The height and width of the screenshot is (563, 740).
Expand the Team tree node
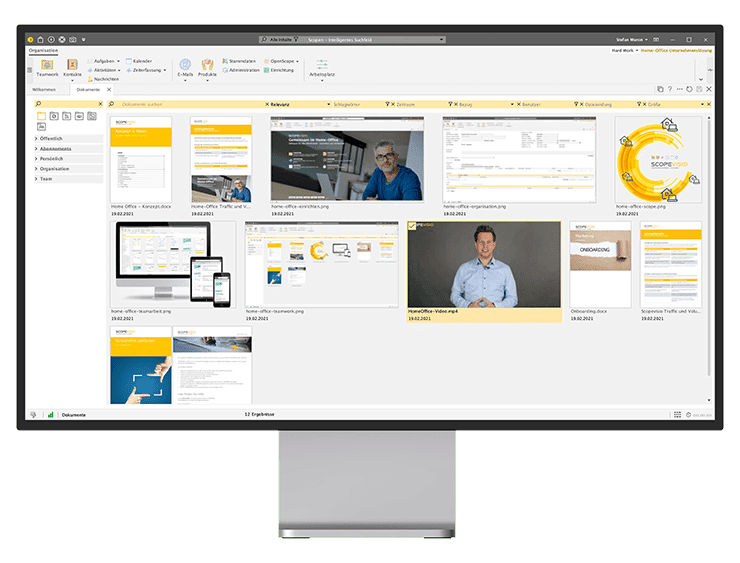[36, 179]
